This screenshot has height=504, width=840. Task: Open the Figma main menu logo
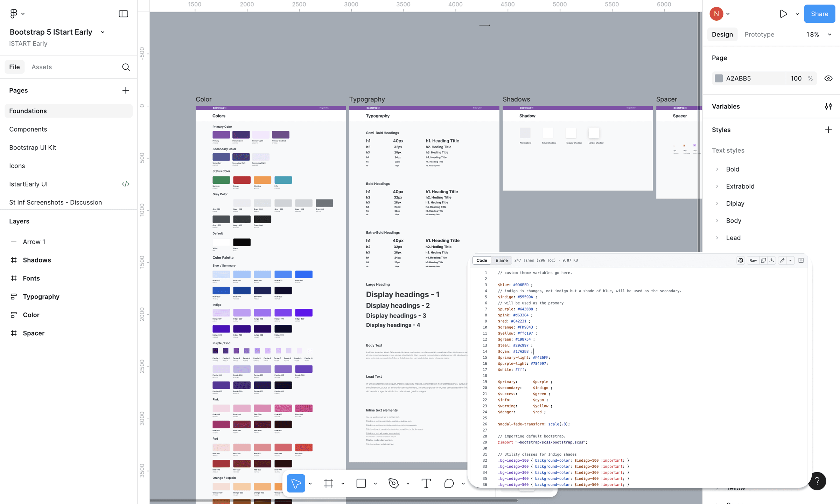[x=14, y=14]
